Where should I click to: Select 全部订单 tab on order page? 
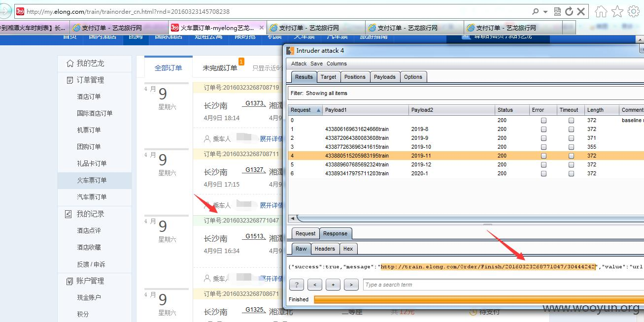(x=169, y=68)
